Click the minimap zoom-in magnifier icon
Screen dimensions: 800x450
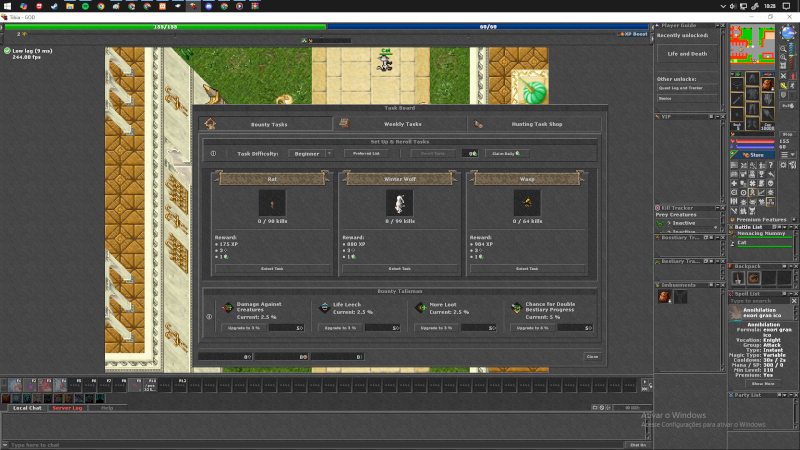[783, 49]
